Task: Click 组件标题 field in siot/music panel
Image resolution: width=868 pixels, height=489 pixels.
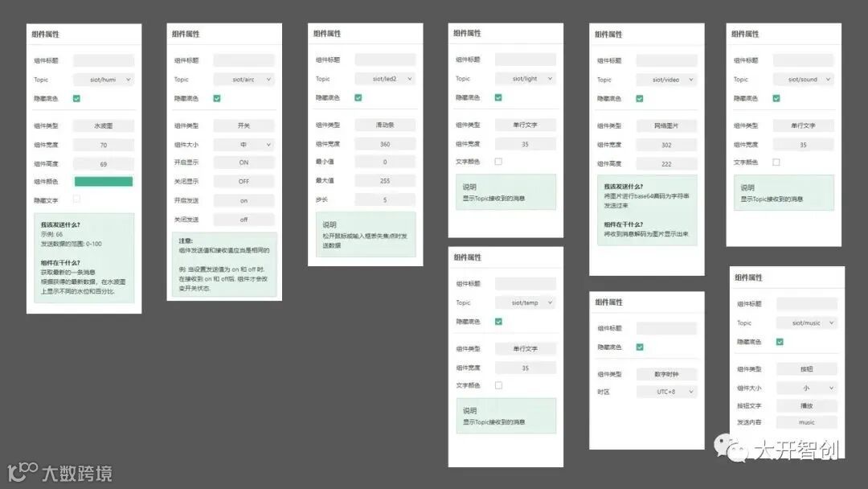Action: pos(807,303)
